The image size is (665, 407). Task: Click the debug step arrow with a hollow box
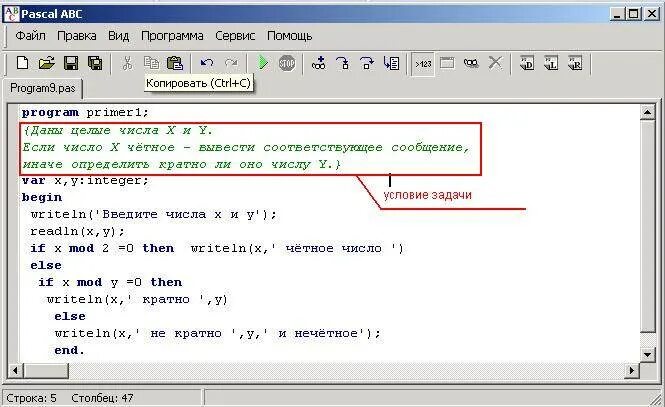click(367, 63)
